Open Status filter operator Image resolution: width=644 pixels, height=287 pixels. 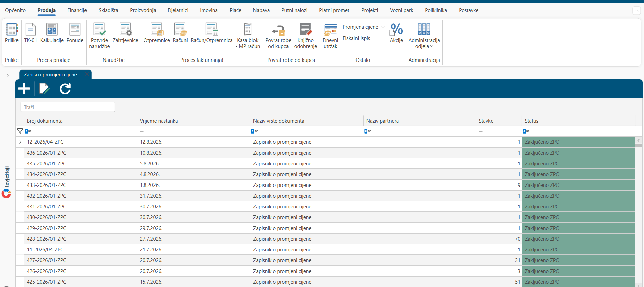tap(526, 131)
